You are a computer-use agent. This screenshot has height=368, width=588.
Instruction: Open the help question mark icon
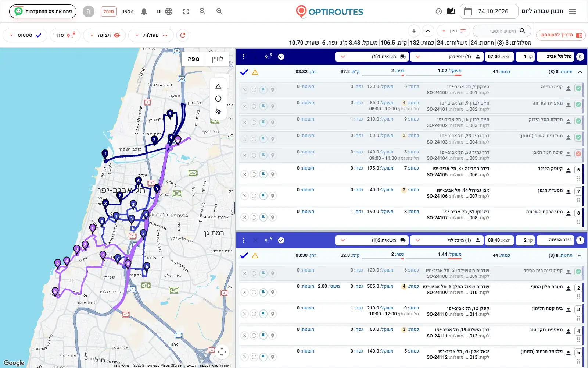tap(438, 11)
